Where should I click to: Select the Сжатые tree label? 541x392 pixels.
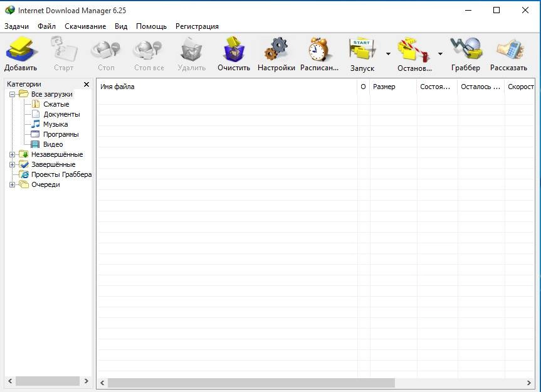56,104
